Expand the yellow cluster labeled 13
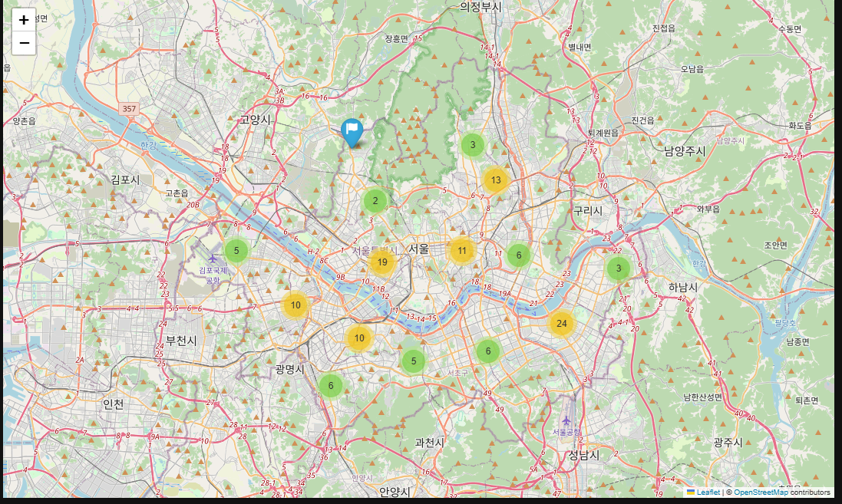This screenshot has width=842, height=504. pos(496,180)
